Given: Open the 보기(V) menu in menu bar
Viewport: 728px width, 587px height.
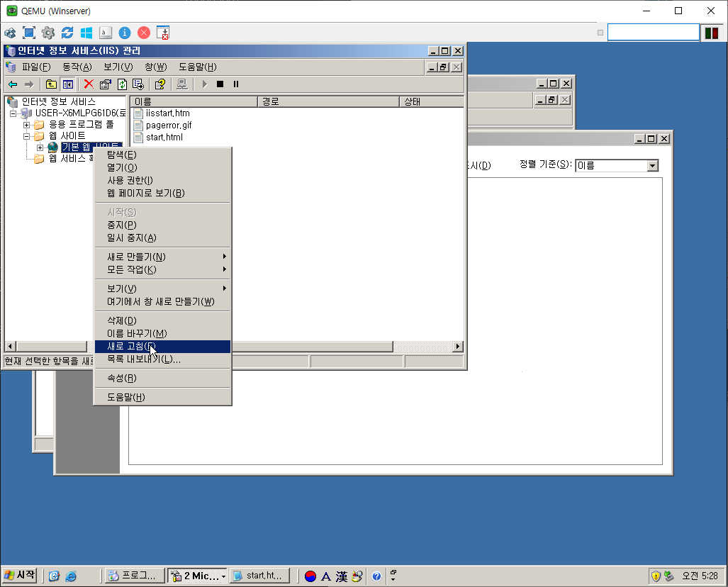Looking at the screenshot, I should click(118, 67).
